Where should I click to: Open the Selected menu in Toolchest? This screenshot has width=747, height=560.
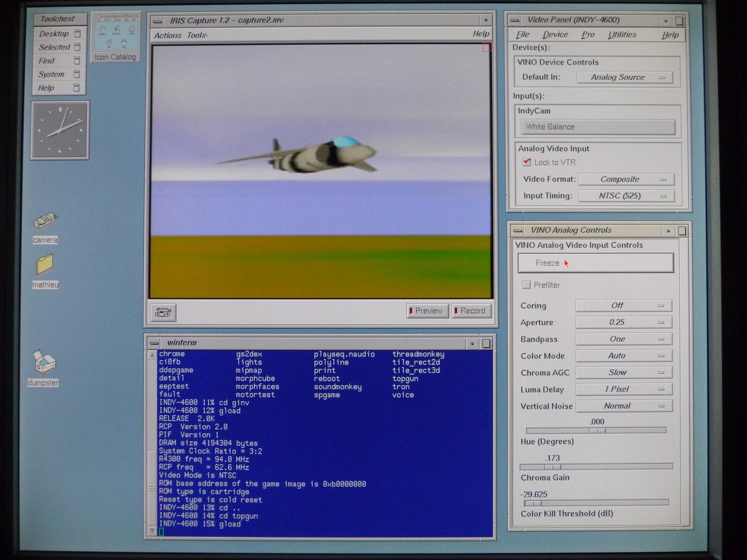55,47
